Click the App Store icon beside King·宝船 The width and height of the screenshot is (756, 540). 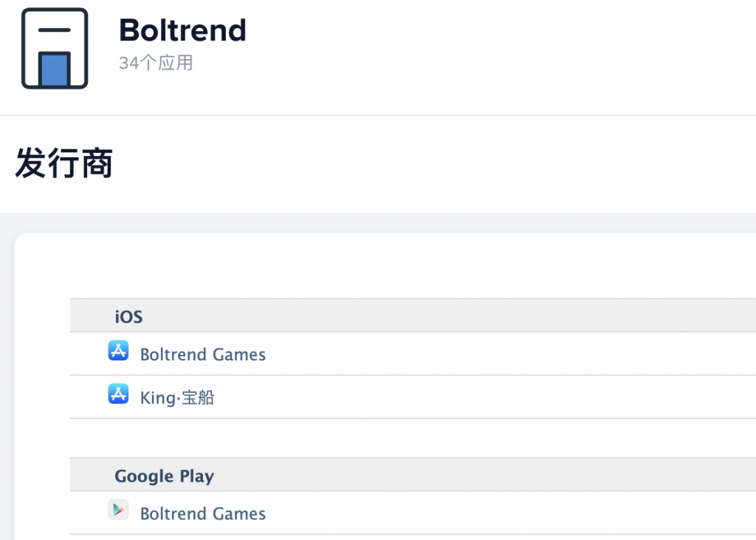[118, 394]
